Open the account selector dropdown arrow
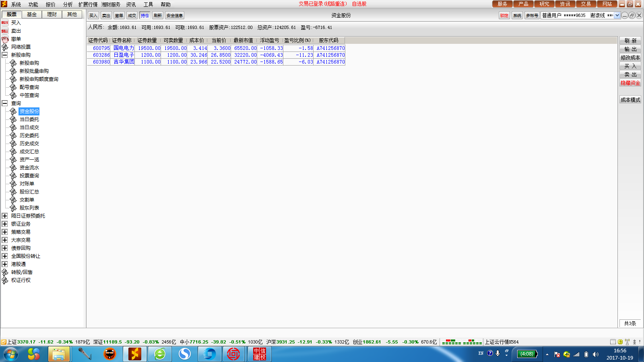The image size is (644, 362). (617, 15)
